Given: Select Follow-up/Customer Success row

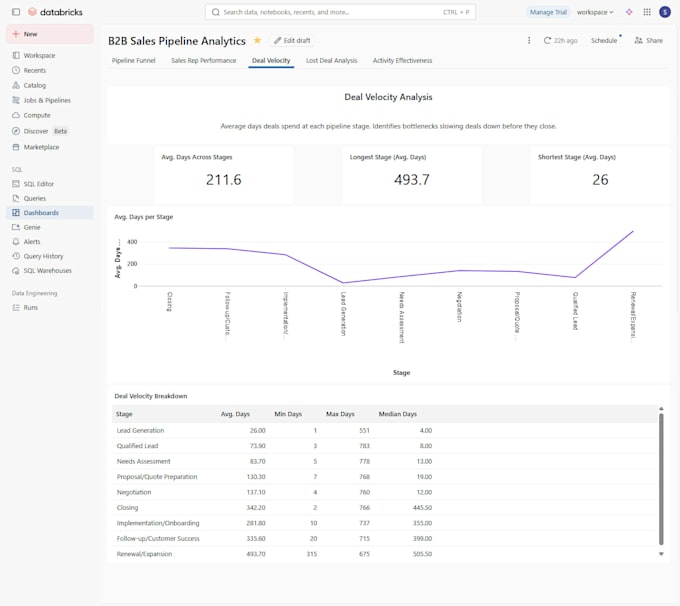Looking at the screenshot, I should pos(385,538).
